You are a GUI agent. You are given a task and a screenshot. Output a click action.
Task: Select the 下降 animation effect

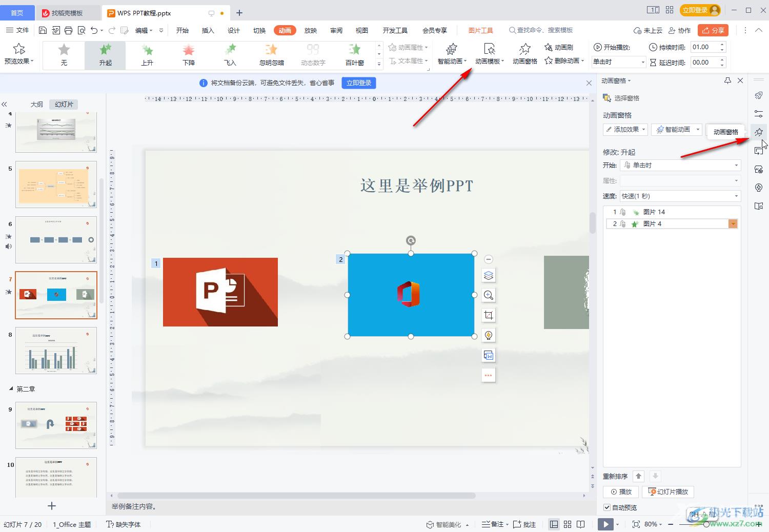click(189, 55)
